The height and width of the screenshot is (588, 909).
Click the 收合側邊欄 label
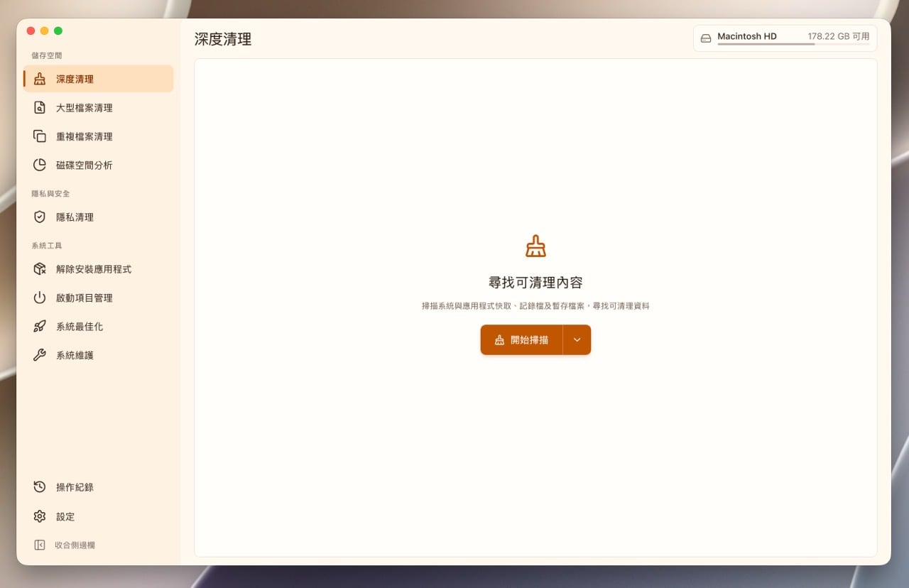click(75, 545)
